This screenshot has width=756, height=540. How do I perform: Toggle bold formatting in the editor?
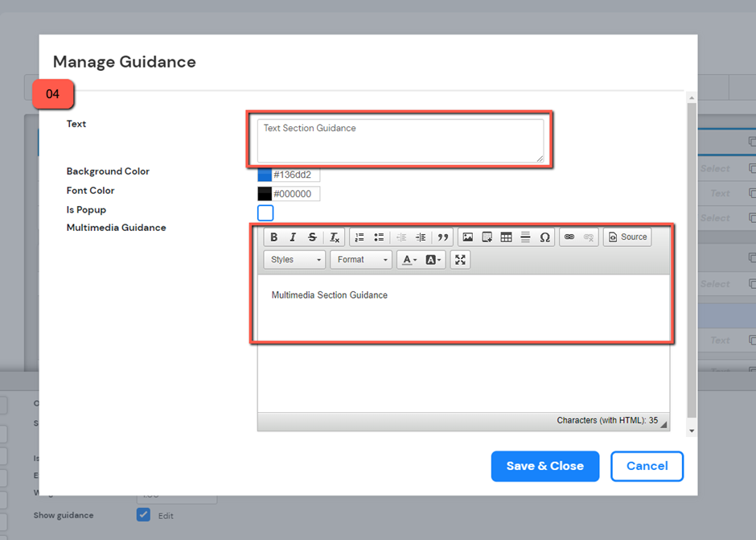[x=274, y=237]
